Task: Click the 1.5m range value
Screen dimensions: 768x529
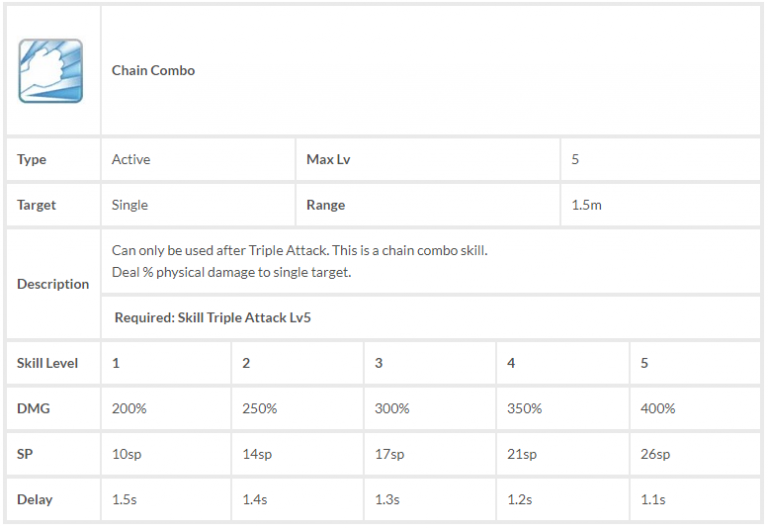Action: tap(586, 205)
